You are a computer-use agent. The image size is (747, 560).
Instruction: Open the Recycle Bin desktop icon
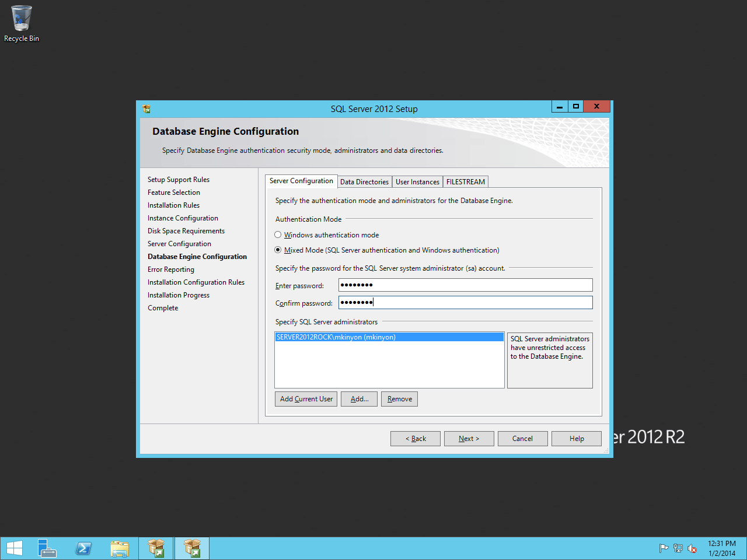(x=22, y=23)
